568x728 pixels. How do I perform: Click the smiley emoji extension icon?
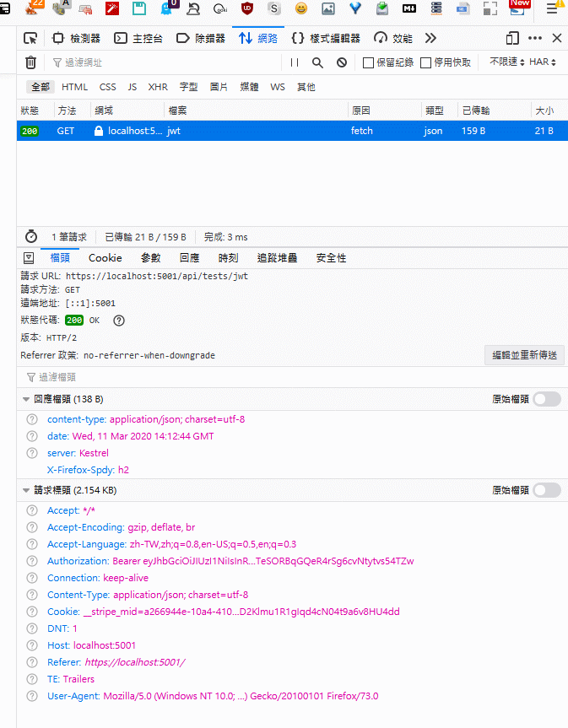pos(301,8)
